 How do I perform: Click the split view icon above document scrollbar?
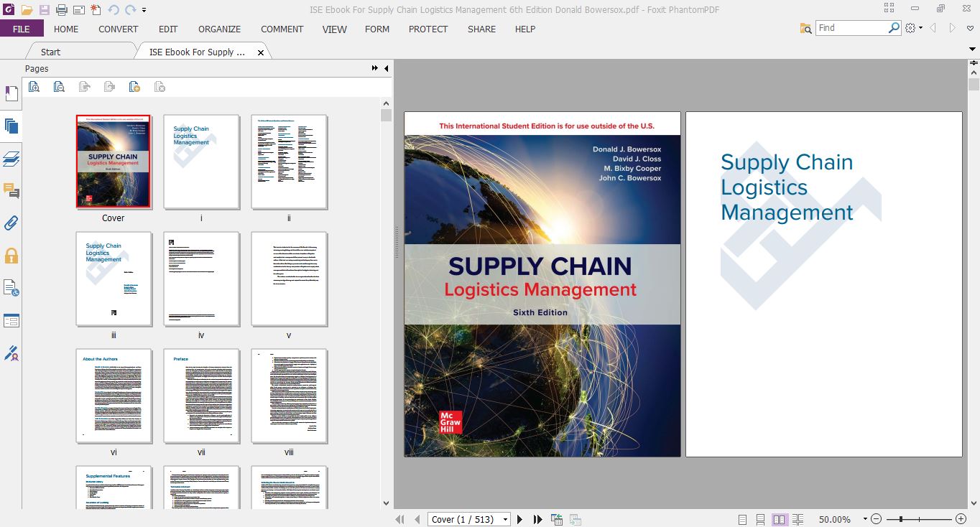pyautogui.click(x=974, y=64)
